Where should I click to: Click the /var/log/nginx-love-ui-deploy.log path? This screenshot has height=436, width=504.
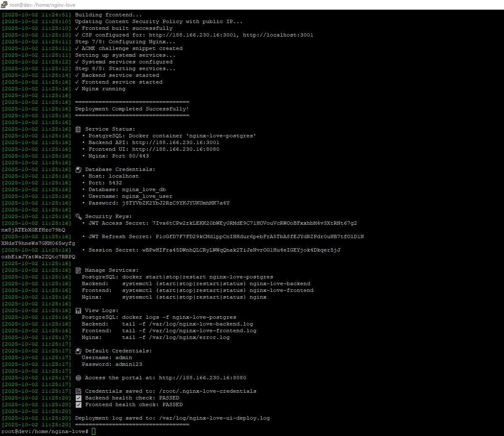point(214,418)
